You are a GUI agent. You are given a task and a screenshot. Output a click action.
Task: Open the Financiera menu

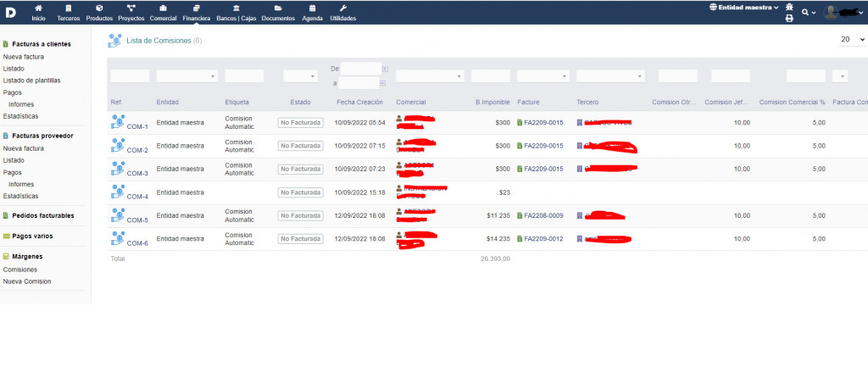tap(197, 13)
